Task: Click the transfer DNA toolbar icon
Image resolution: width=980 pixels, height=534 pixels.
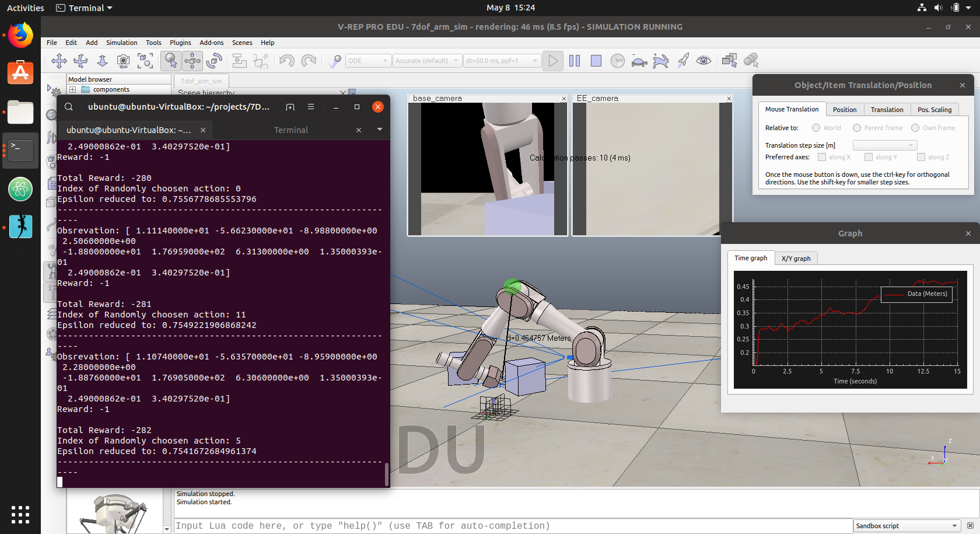Action: [261, 61]
